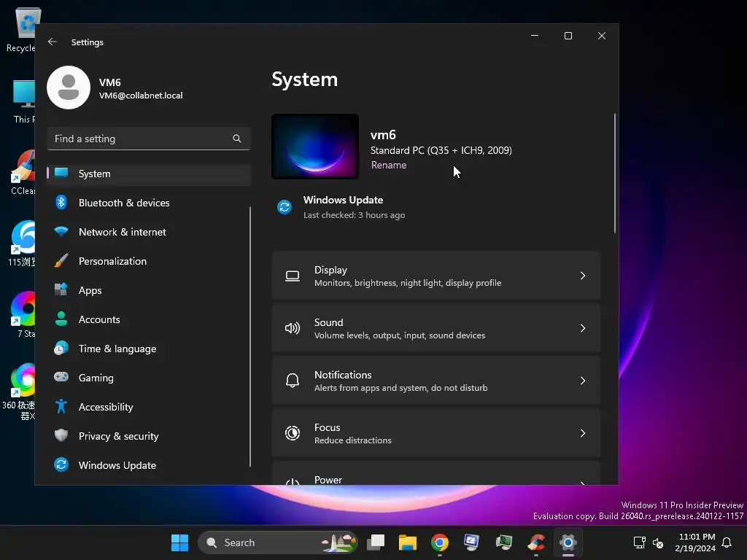This screenshot has height=560, width=747.
Task: Click the Accessibility figure icon
Action: pyautogui.click(x=61, y=406)
